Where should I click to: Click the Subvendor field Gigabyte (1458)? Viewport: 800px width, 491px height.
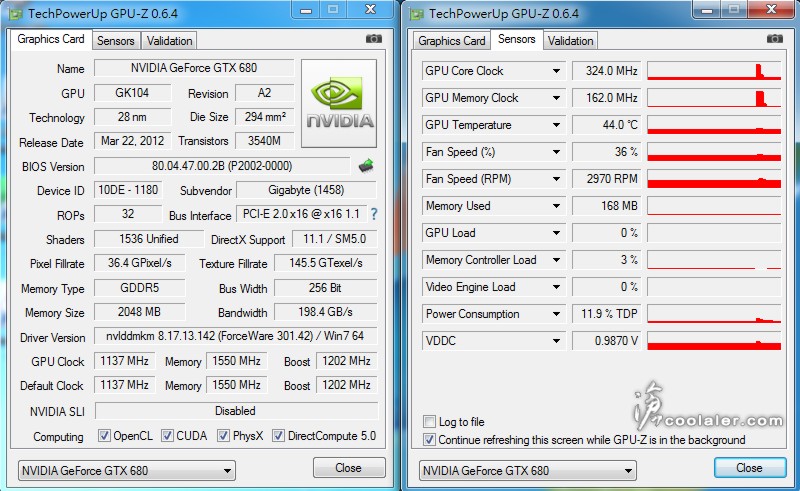tap(306, 190)
